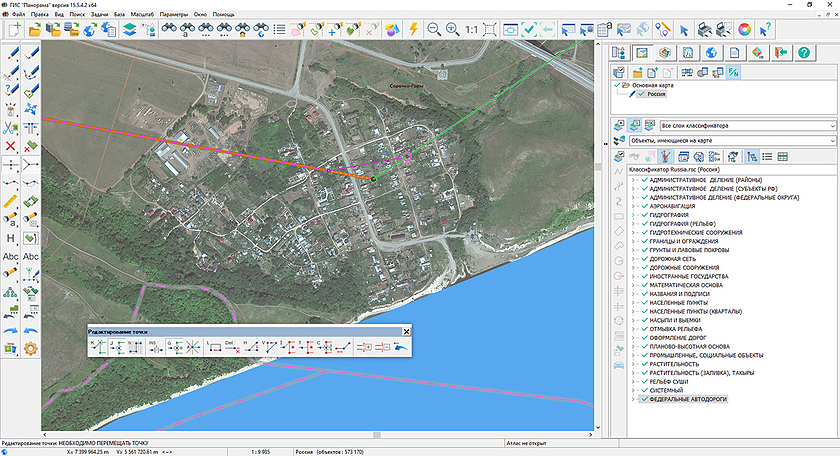This screenshot has height=456, width=840.
Task: Click the lightning bolt toolbar icon
Action: pyautogui.click(x=412, y=30)
